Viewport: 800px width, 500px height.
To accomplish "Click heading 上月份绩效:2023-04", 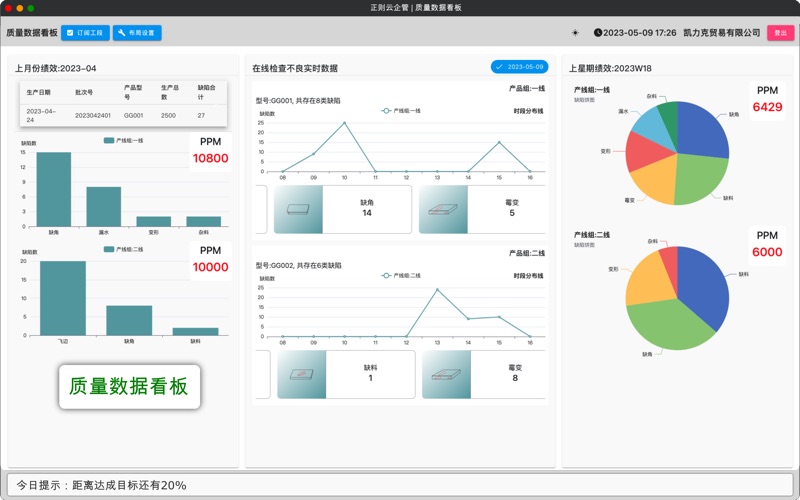I will pyautogui.click(x=56, y=68).
